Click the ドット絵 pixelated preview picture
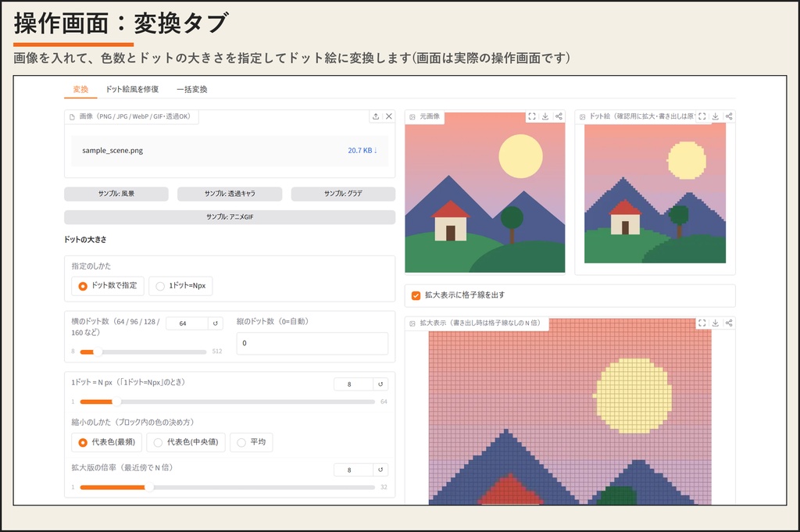 pyautogui.click(x=655, y=193)
